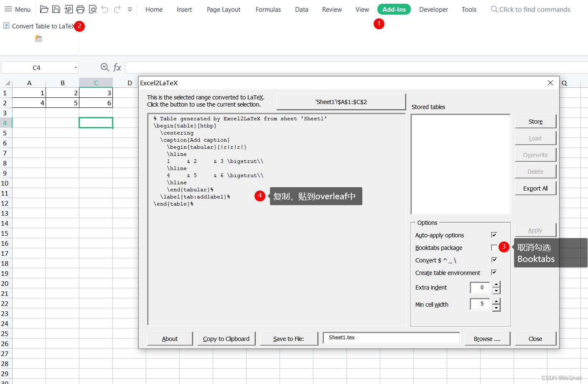The height and width of the screenshot is (384, 588).
Task: Click cell containing value 3
Action: [96, 93]
